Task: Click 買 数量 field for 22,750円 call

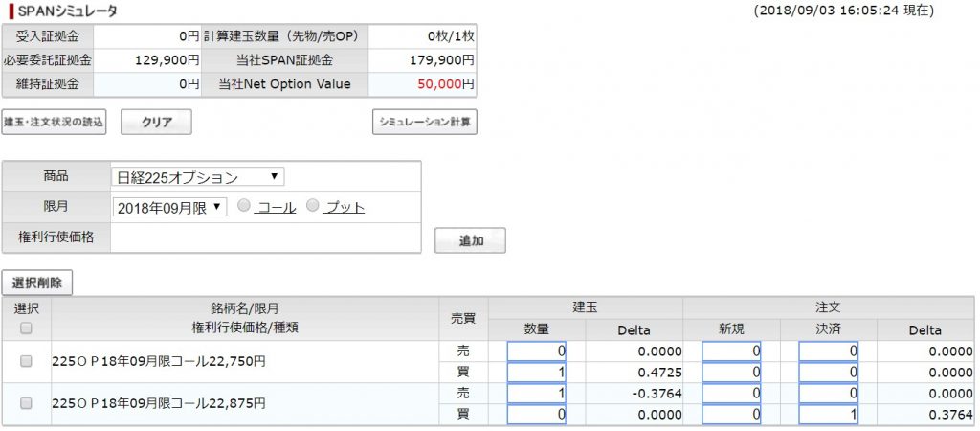Action: pyautogui.click(x=536, y=373)
